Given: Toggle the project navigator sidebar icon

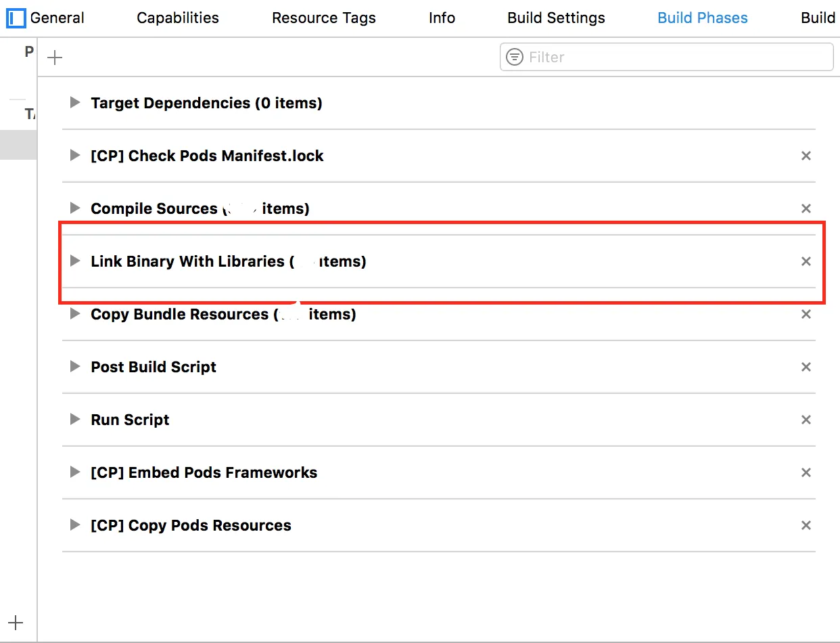Looking at the screenshot, I should pyautogui.click(x=16, y=18).
